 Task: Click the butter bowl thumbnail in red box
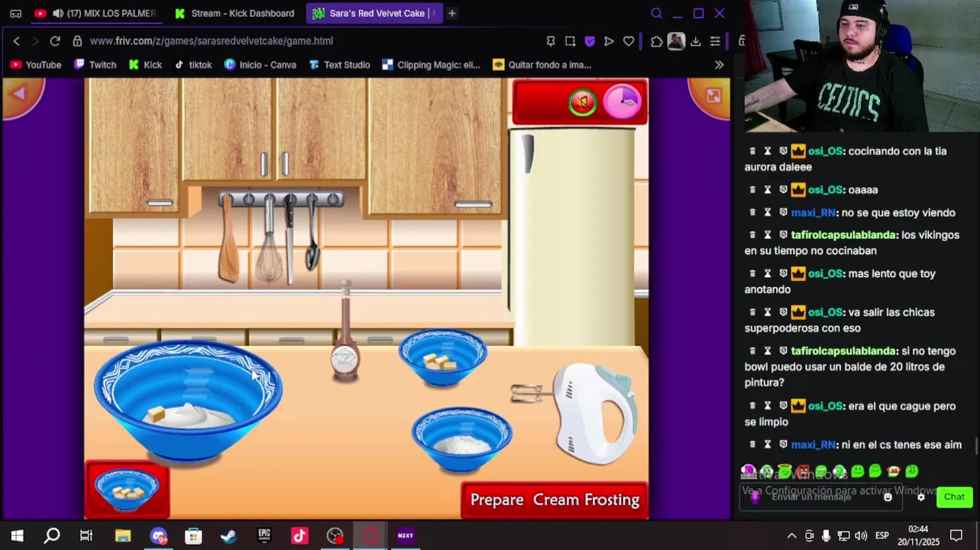point(127,490)
